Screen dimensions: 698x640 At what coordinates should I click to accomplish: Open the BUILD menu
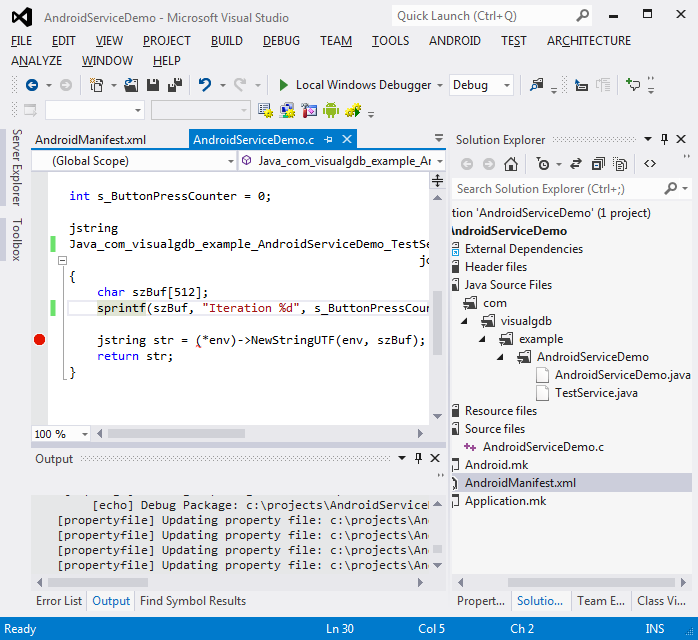(226, 41)
